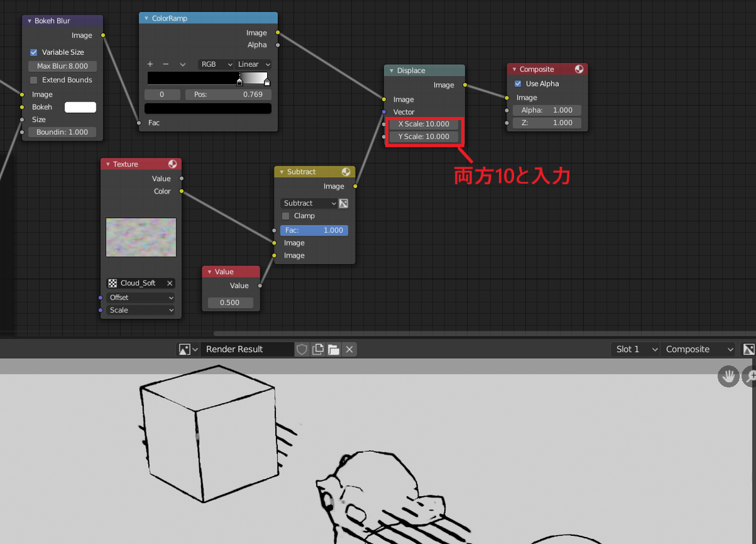Click the Render Result name field
The height and width of the screenshot is (544, 756).
[246, 349]
